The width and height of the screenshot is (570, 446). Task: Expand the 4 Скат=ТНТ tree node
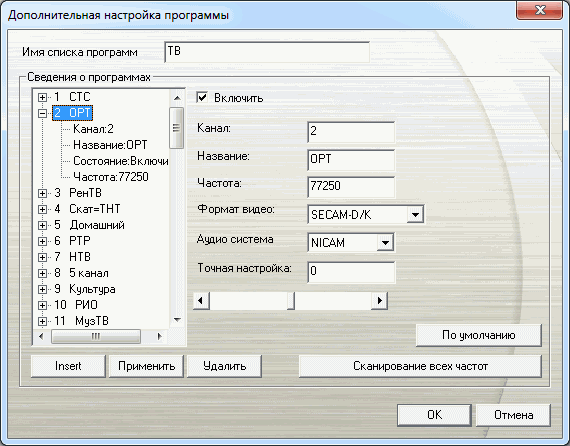[43, 209]
